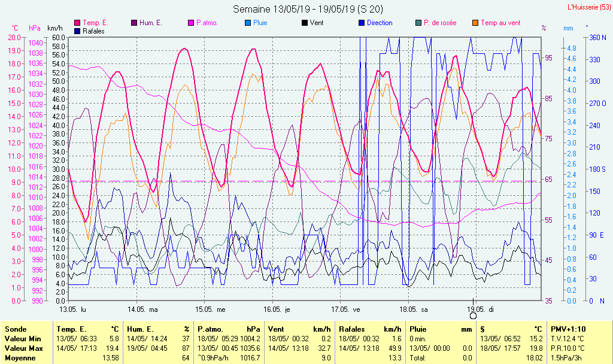Click the pink Temp. E. legend swatch
Viewport: 613px width, 364px height.
click(x=77, y=23)
